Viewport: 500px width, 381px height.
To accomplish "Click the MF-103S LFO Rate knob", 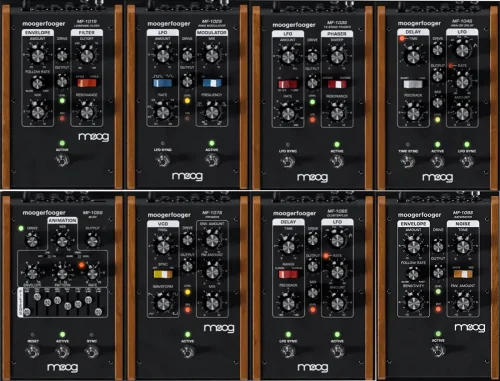I will point(288,114).
